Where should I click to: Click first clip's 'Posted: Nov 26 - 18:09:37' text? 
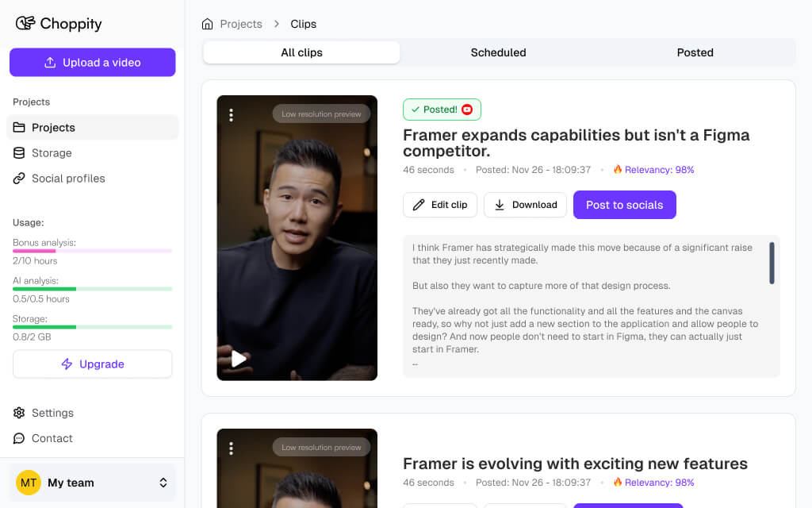[533, 170]
